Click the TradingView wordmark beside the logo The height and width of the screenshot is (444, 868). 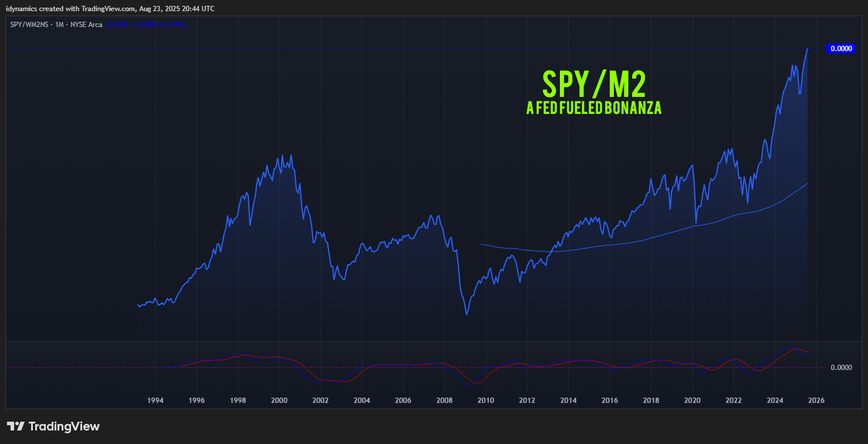tap(64, 426)
